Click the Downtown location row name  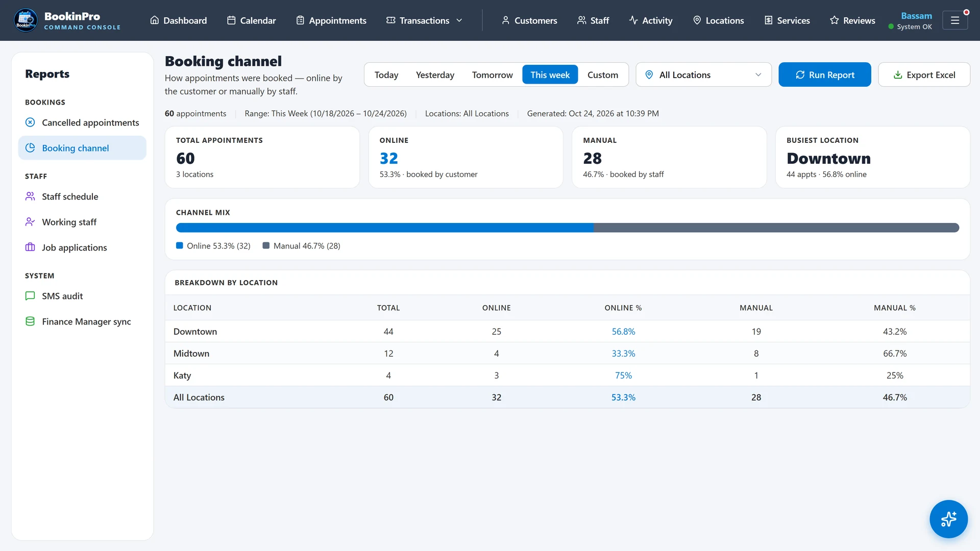point(195,332)
